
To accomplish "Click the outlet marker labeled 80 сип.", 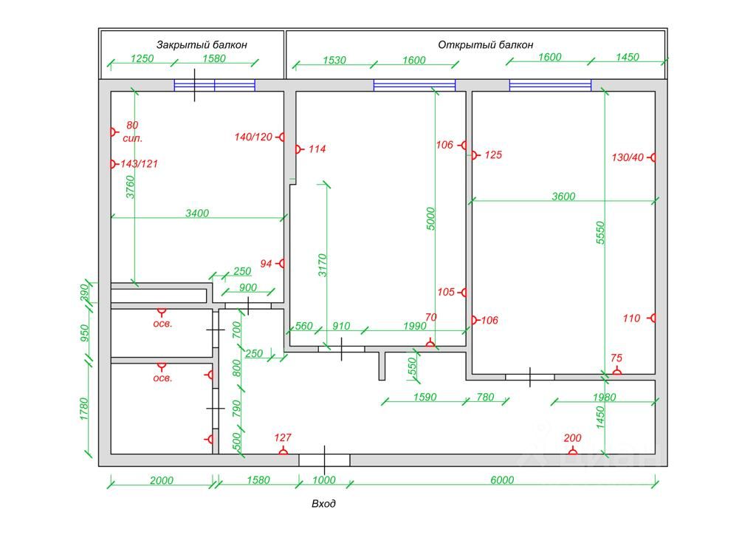I will point(113,132).
